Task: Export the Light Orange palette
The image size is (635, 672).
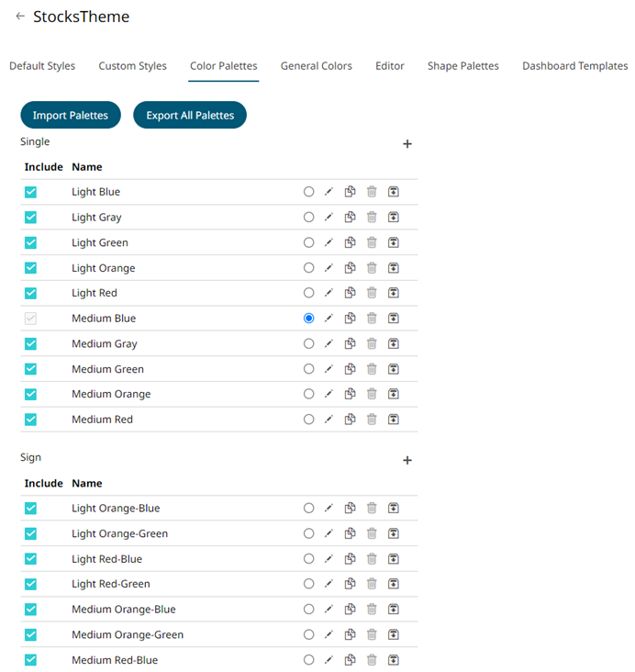Action: point(394,268)
